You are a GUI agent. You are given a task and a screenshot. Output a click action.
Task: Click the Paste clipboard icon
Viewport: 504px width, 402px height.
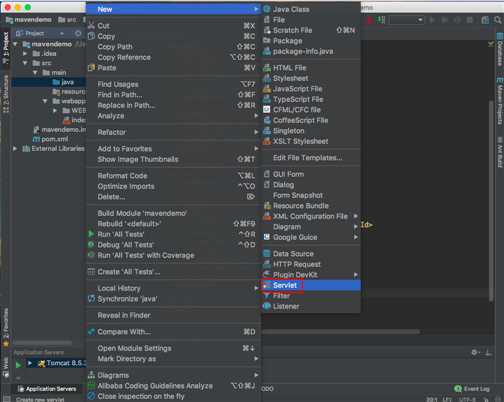tap(91, 68)
